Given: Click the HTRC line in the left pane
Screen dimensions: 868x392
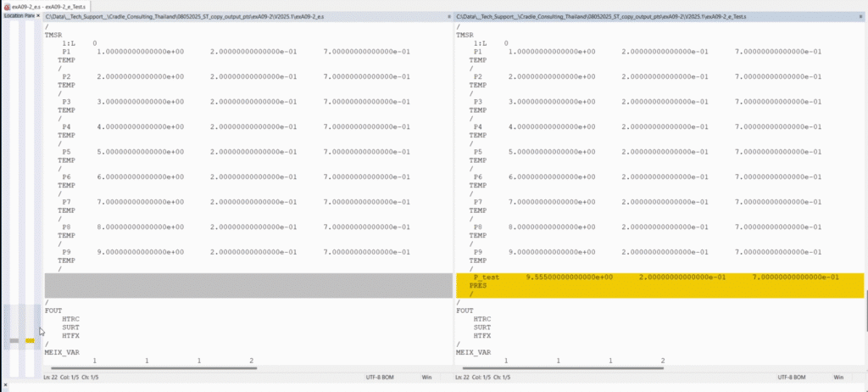Looking at the screenshot, I should (71, 319).
